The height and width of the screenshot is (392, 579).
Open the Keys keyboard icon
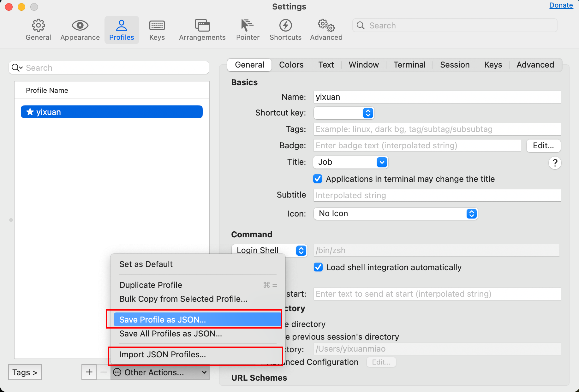click(x=157, y=26)
